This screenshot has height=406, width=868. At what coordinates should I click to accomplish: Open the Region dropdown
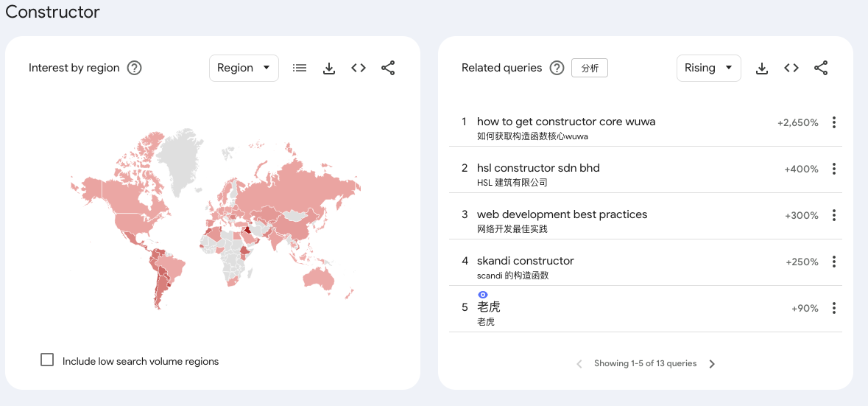pyautogui.click(x=244, y=68)
